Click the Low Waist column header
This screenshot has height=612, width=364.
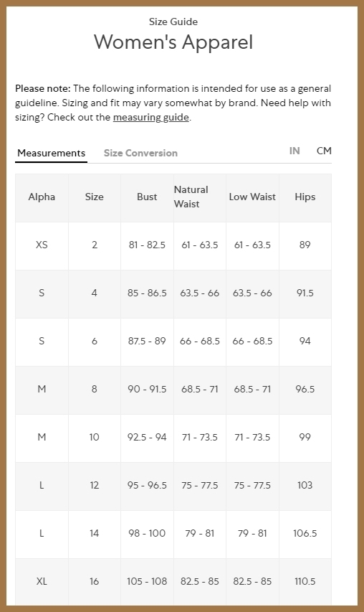click(252, 197)
